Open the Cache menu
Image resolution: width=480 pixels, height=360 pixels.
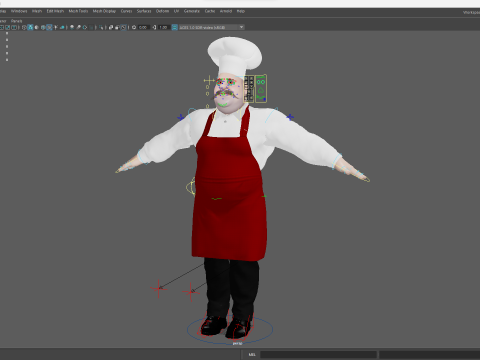(210, 11)
